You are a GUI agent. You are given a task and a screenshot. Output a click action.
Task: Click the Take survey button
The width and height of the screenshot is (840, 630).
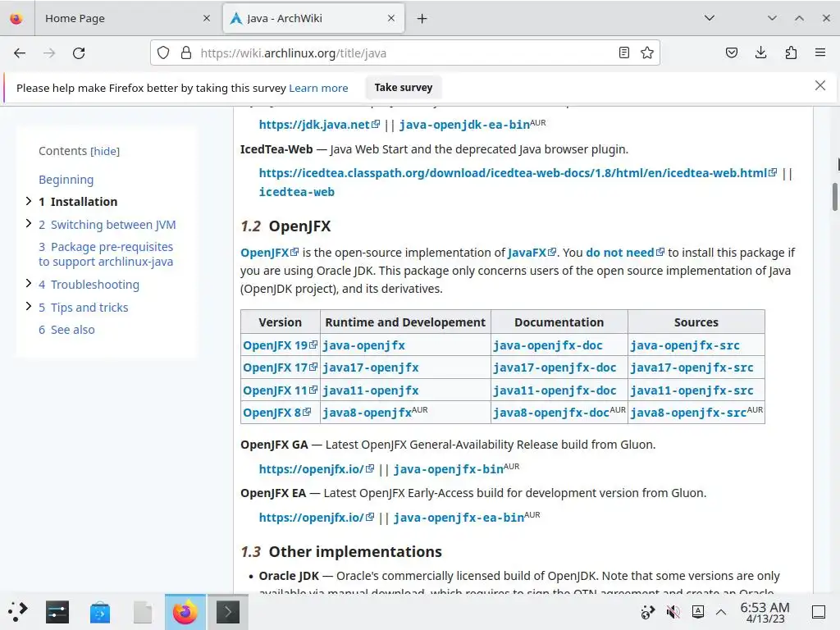tap(404, 87)
